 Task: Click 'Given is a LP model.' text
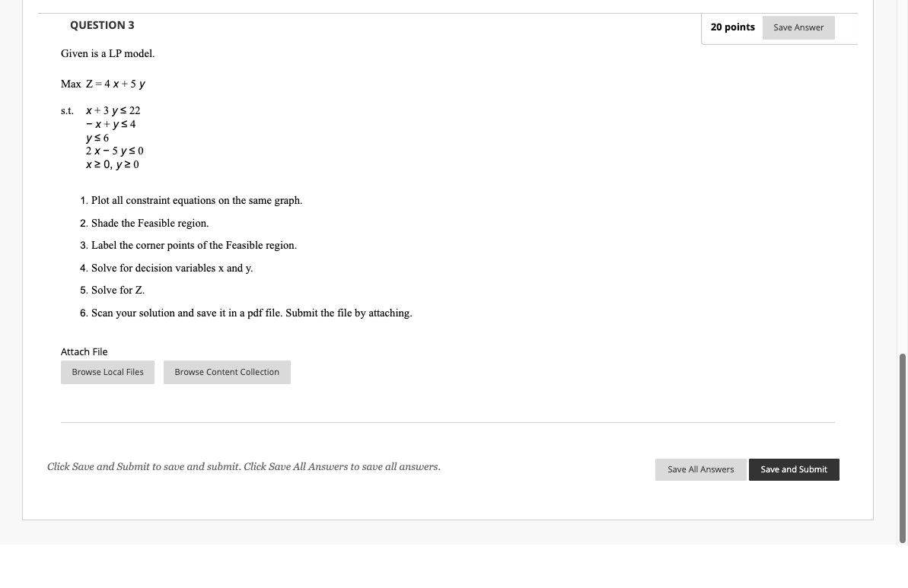coord(108,54)
